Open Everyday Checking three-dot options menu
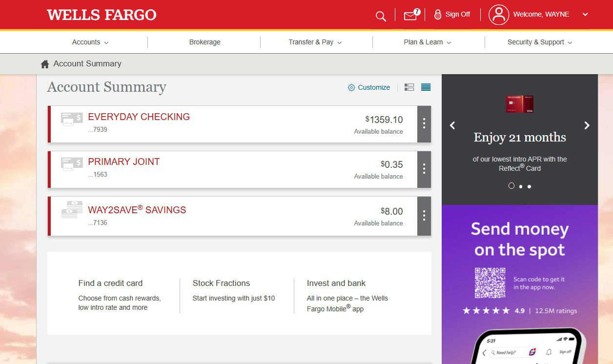613x364 pixels. (x=424, y=124)
